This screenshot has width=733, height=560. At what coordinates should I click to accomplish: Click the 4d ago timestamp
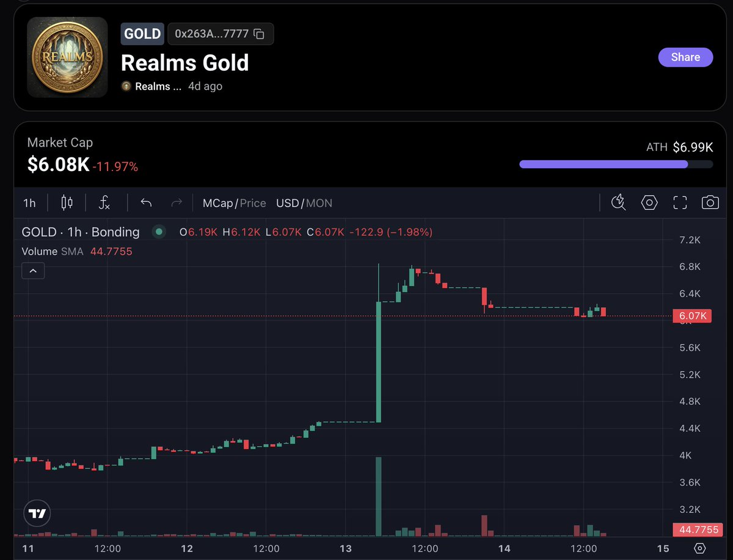click(x=205, y=86)
